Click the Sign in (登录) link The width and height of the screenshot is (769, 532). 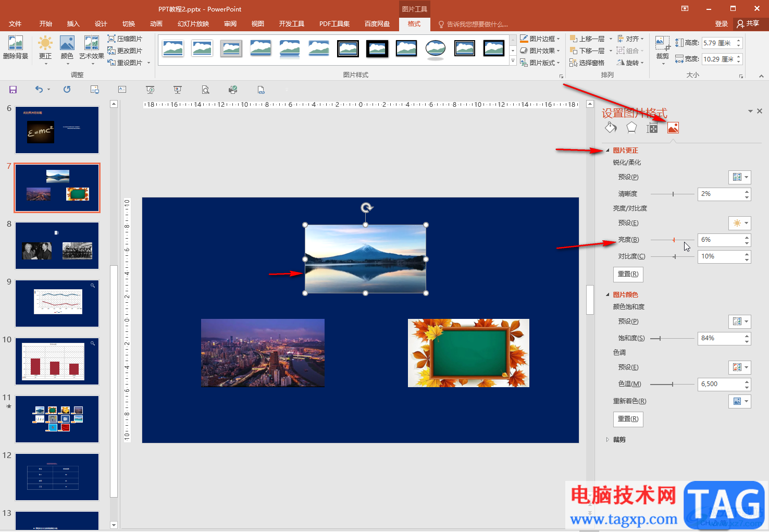[722, 24]
